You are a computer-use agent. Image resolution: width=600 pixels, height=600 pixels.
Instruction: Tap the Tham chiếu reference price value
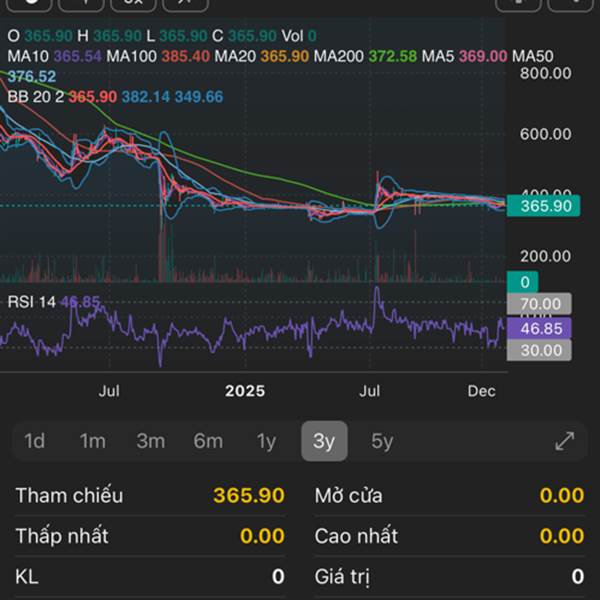(x=248, y=495)
